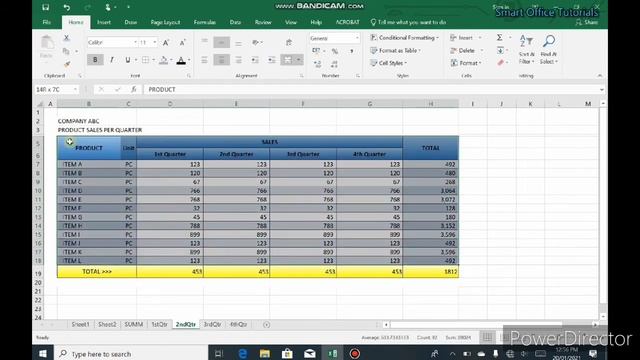Open Find & Select magnifier
Image resolution: width=640 pixels, height=360 pixels.
click(549, 49)
